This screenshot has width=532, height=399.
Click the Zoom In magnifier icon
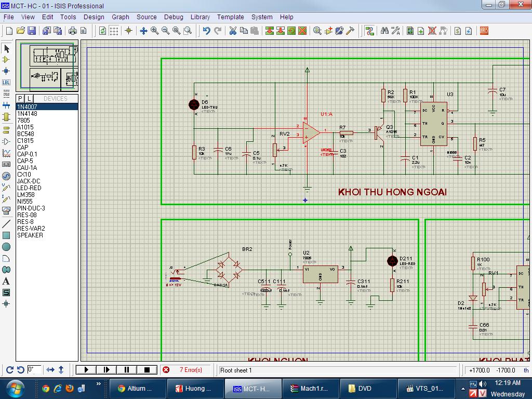coord(155,31)
